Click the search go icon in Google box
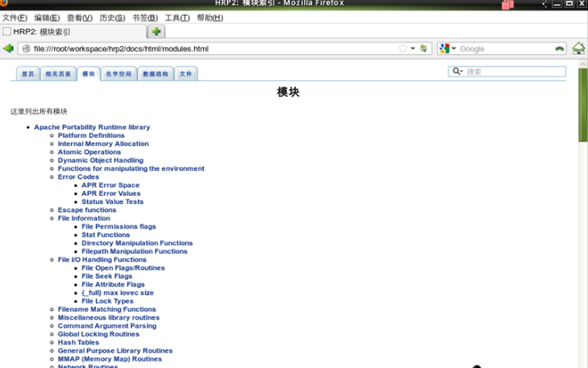 [559, 48]
